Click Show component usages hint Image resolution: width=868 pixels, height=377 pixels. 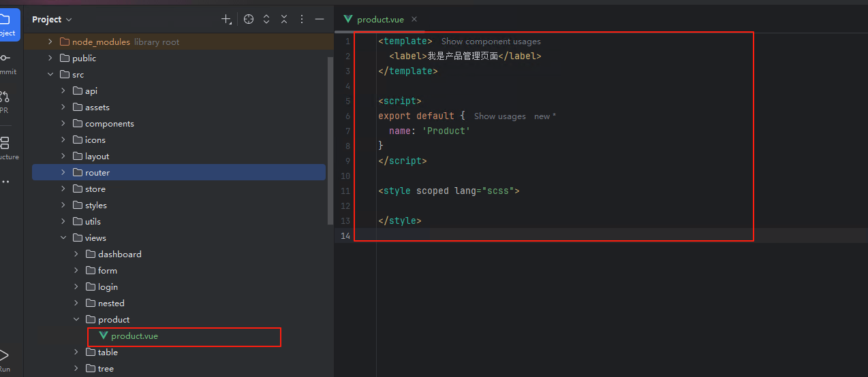coord(491,42)
